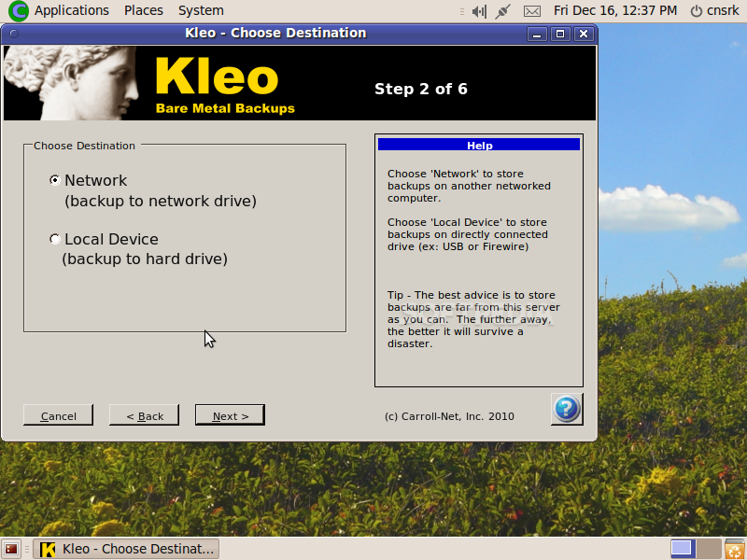The height and width of the screenshot is (560, 747).
Task: Open the mail envelope icon in panel
Action: 531,11
